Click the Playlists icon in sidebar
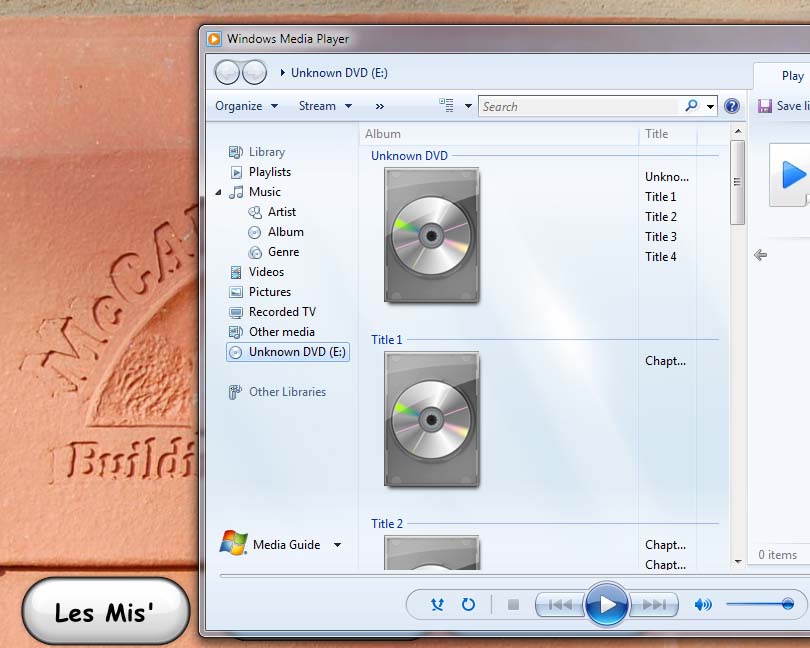Screen dimensions: 810x648 (x=236, y=172)
